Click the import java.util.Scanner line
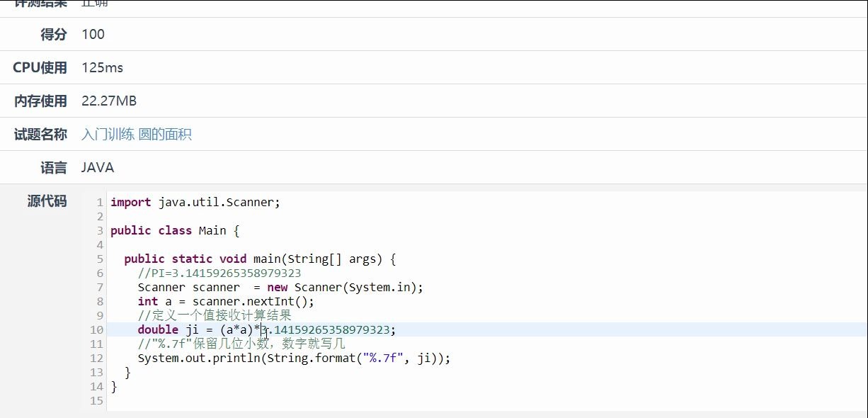The height and width of the screenshot is (418, 868). 195,203
